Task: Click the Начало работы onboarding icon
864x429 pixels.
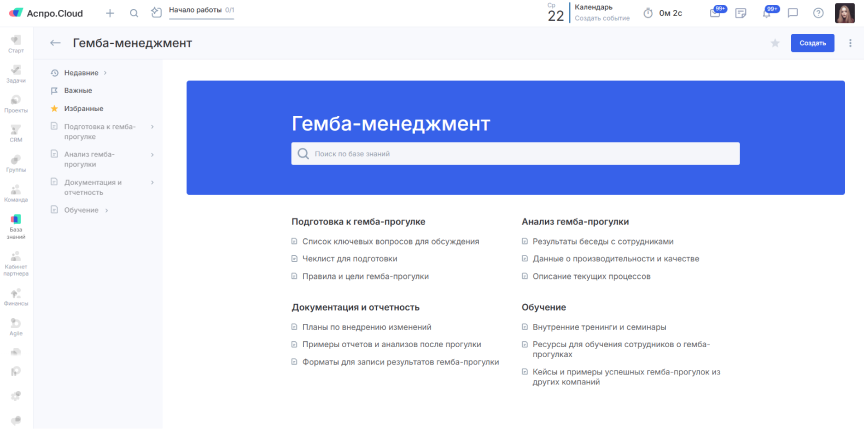Action: [156, 13]
